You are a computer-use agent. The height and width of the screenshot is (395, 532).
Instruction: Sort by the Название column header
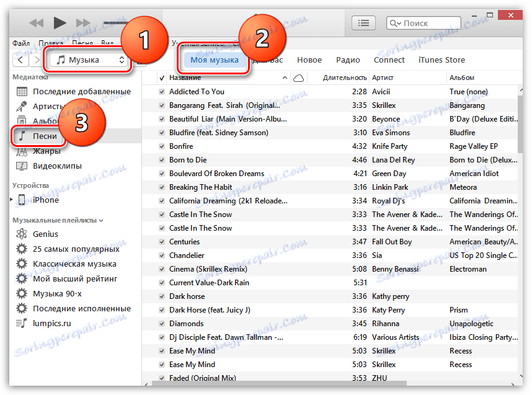point(228,78)
